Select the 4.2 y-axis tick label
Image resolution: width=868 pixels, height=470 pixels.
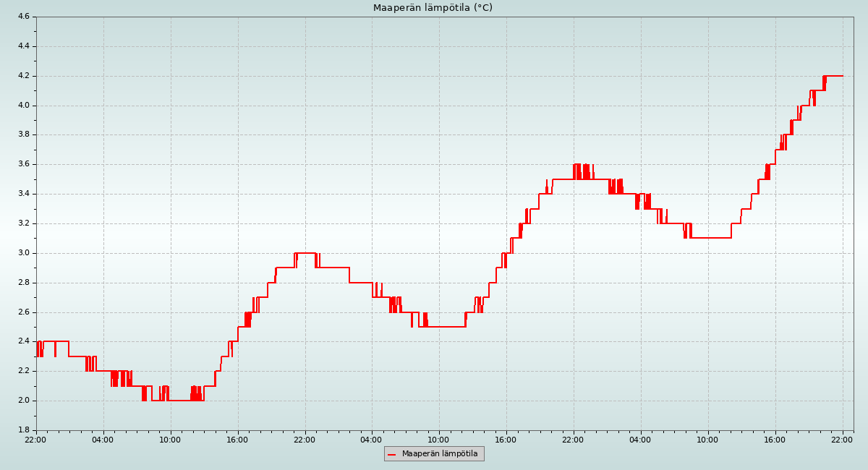click(23, 76)
